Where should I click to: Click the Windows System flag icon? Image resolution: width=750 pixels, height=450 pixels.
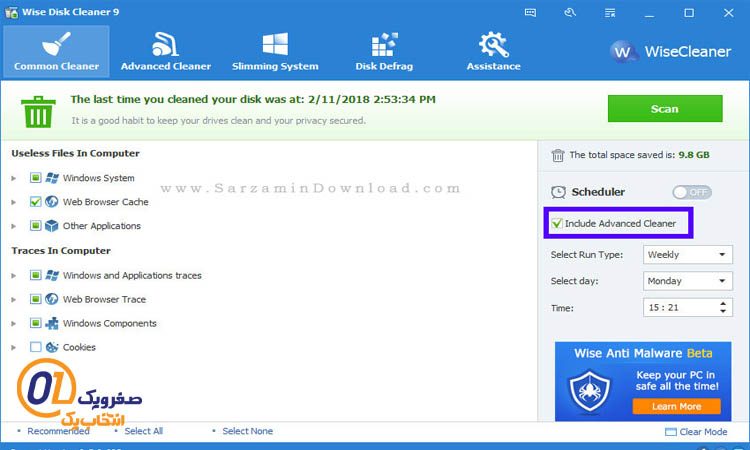tap(52, 178)
